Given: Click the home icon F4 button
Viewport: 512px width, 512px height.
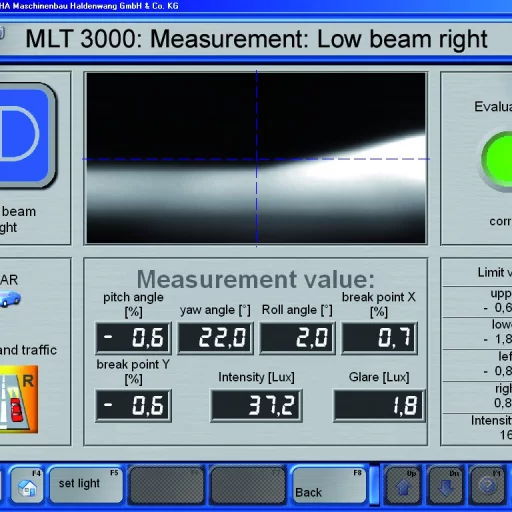Looking at the screenshot, I should [27, 485].
